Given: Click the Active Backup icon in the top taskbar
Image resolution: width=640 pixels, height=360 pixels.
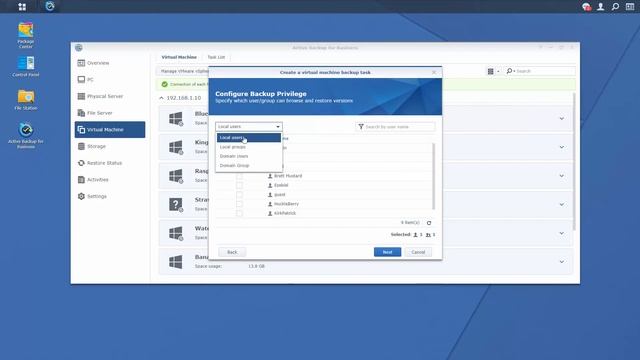Looking at the screenshot, I should pyautogui.click(x=50, y=6).
